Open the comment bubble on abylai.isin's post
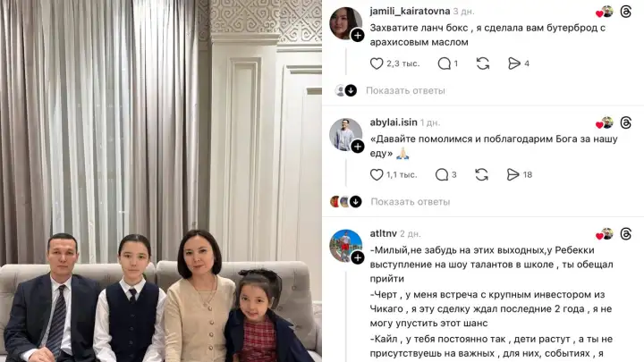 [x=442, y=175]
